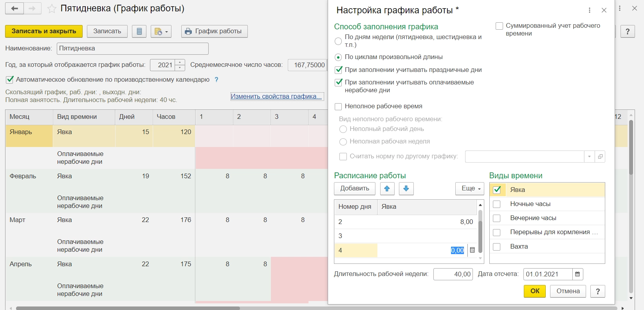Open Изменить свойства графика link
The height and width of the screenshot is (310, 644).
tap(276, 97)
